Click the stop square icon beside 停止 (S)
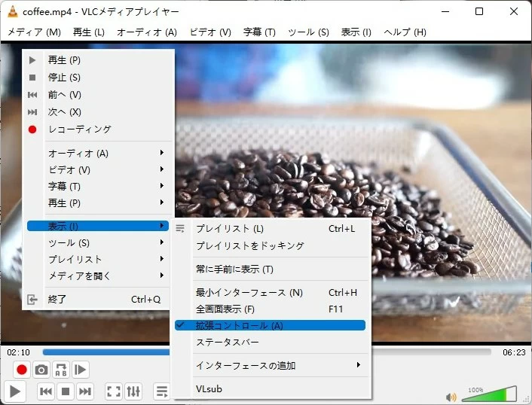 pyautogui.click(x=32, y=78)
